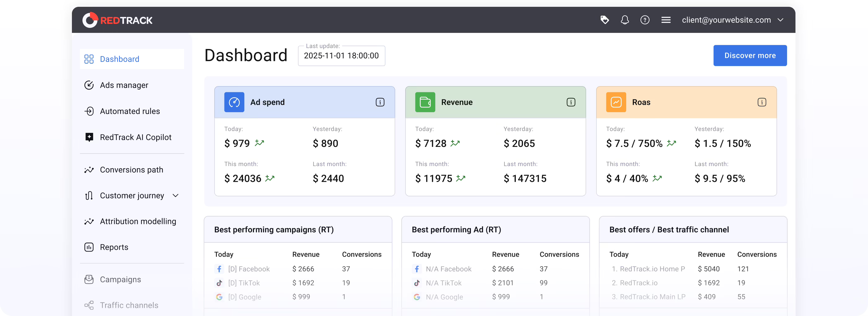Click the Google icon beside N/A Google
Screen dimensions: 868x316
tap(416, 297)
